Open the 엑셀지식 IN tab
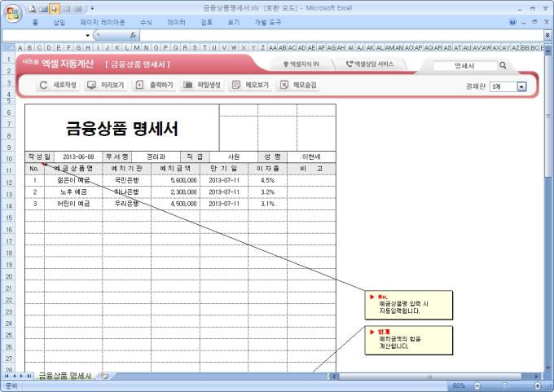Viewport: 554px width, 392px height. click(301, 64)
